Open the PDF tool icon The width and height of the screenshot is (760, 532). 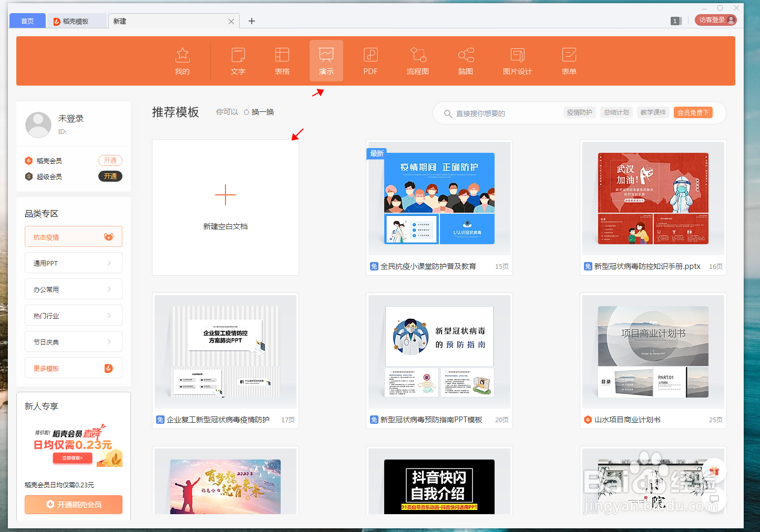(x=370, y=59)
